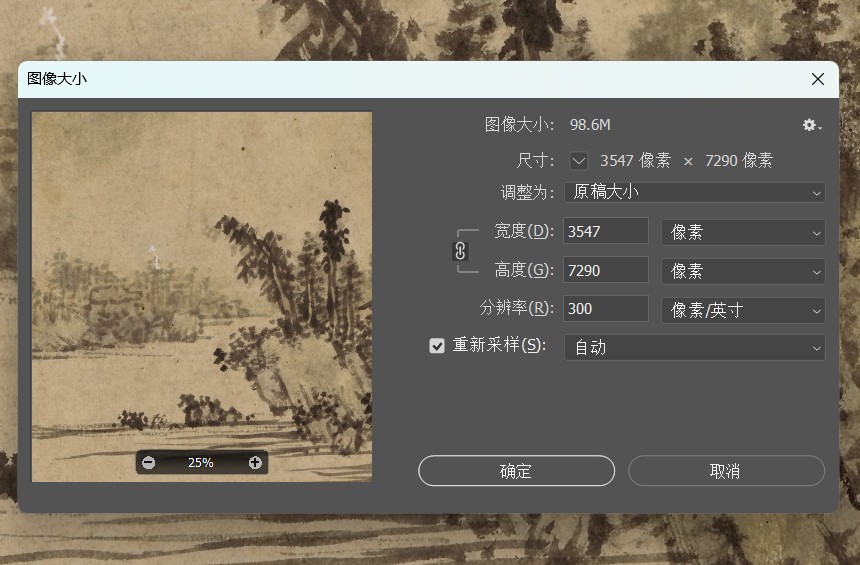Zoom out of the preview with the minus button

(149, 462)
